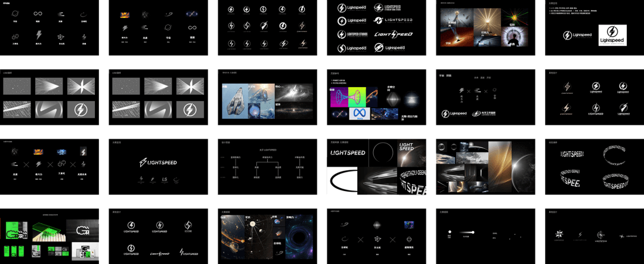Screen dimensions: 644x264
Task: Select the comet streak line graphic
Action: pos(466,232)
